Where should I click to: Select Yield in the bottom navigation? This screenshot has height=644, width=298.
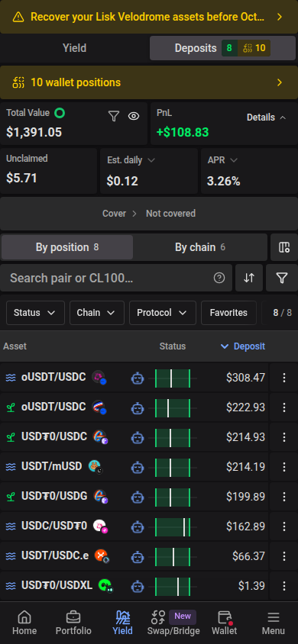click(122, 623)
